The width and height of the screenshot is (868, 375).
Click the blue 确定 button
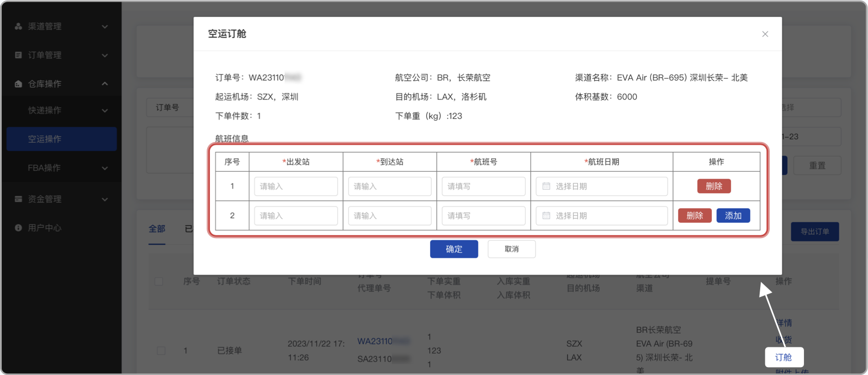point(454,249)
